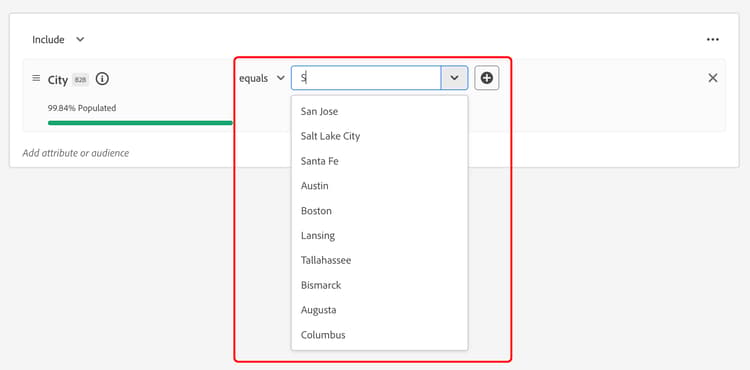Click Add attribute or audience field
Image resolution: width=750 pixels, height=370 pixels.
[x=76, y=153]
